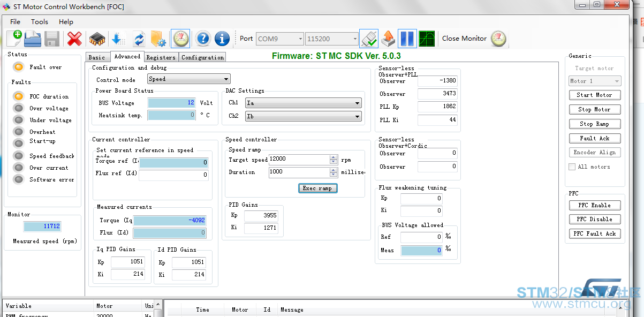The height and width of the screenshot is (317, 644).
Task: Click the red X delete icon
Action: (74, 39)
